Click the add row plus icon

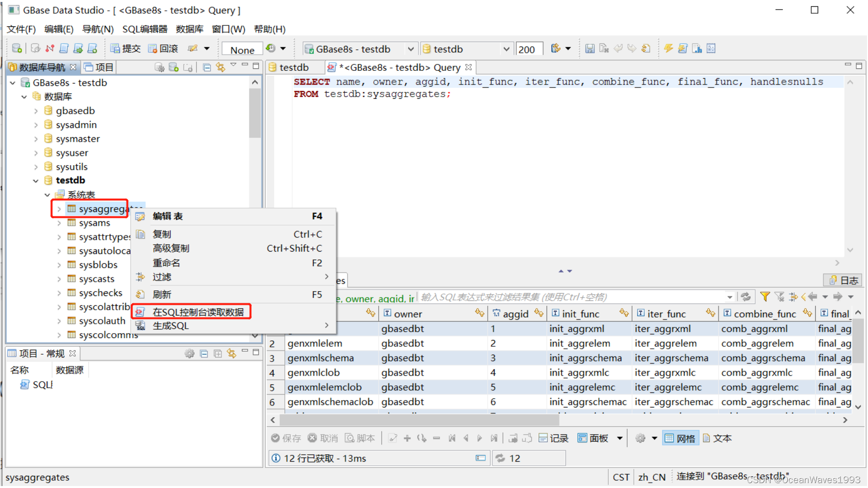click(x=407, y=438)
